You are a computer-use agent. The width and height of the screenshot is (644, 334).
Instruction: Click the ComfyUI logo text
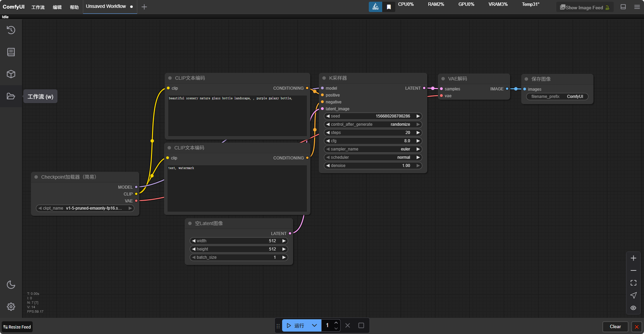[14, 7]
